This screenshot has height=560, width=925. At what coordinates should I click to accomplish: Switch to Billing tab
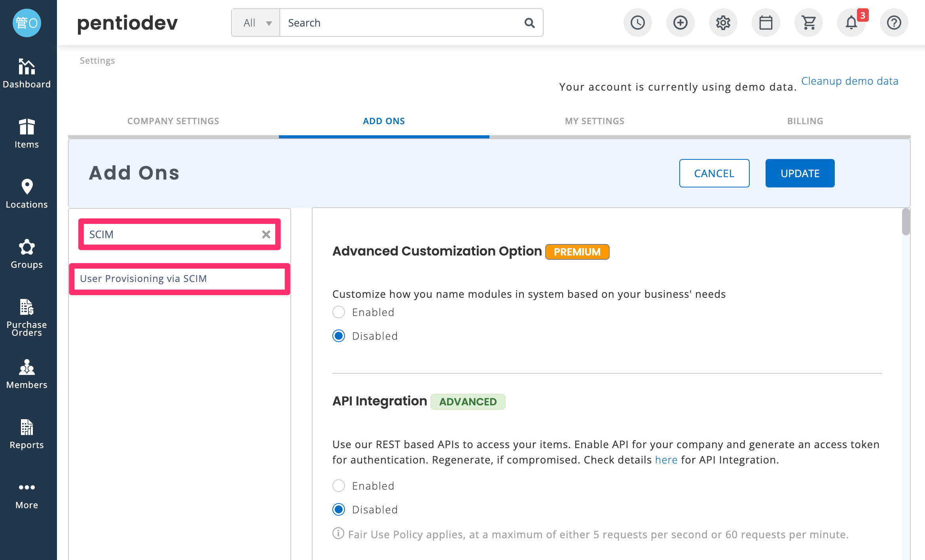coord(805,121)
